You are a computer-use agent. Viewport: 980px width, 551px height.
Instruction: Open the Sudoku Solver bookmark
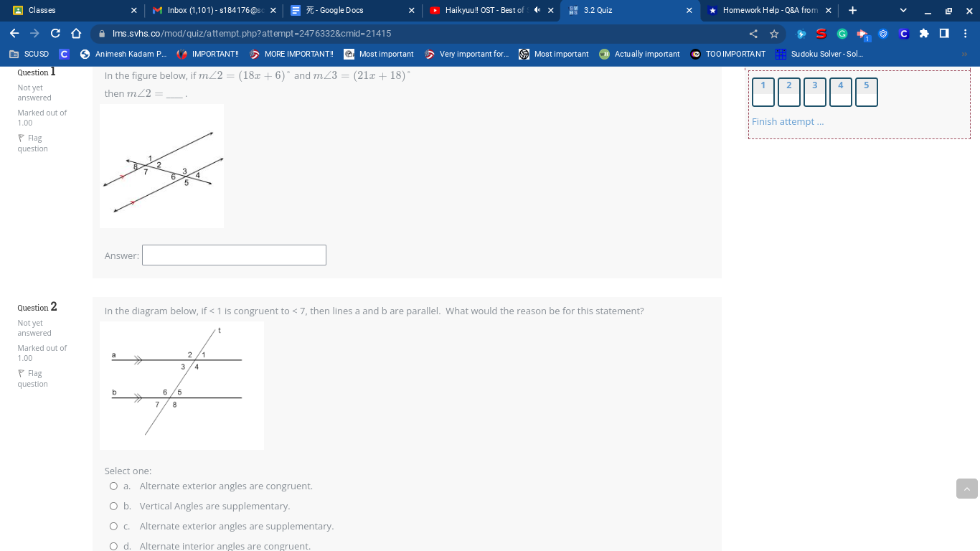click(x=819, y=54)
